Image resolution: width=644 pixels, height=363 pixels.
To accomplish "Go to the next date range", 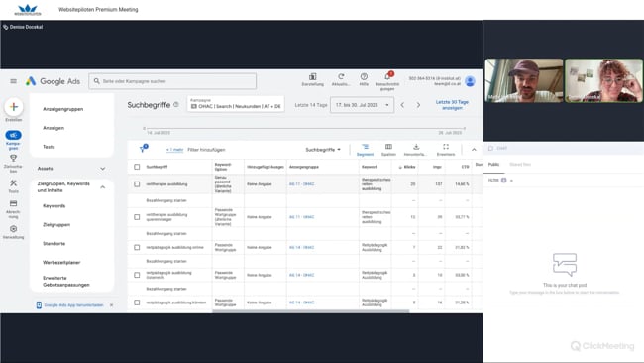I will 418,105.
